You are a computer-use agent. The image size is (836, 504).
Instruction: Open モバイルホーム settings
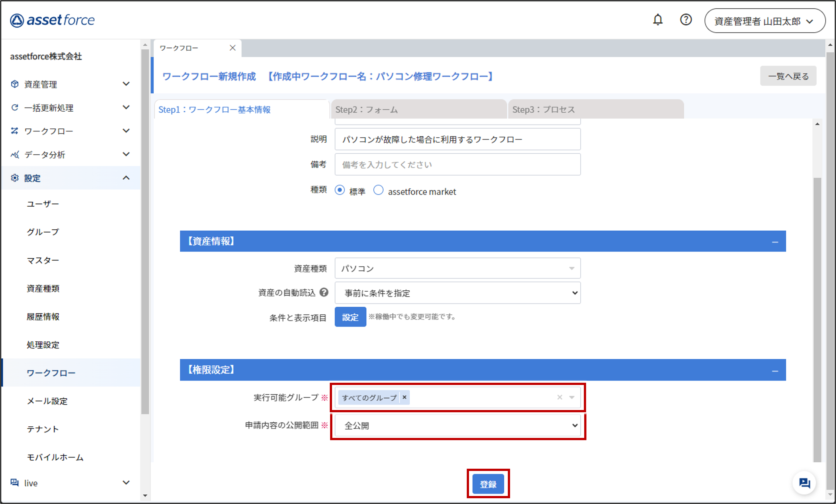coord(55,457)
